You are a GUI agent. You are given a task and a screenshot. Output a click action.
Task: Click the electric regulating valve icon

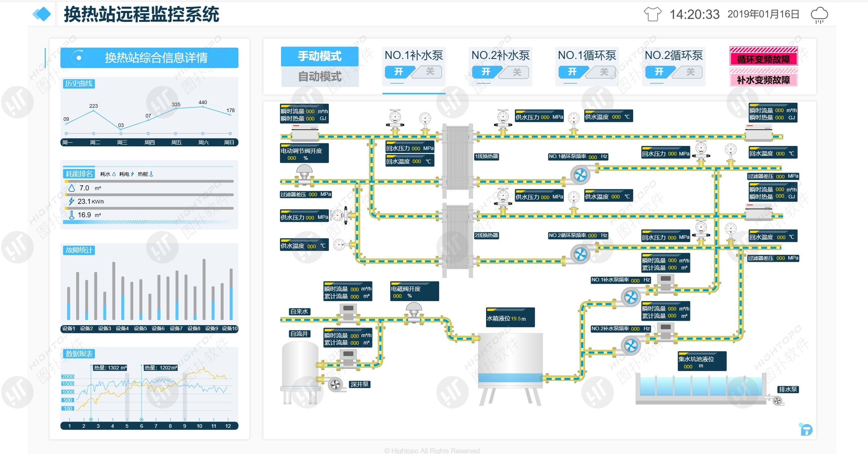click(304, 174)
